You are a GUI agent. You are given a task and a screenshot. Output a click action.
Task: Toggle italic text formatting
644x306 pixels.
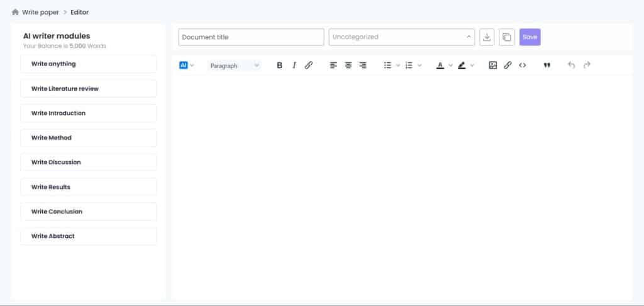click(x=294, y=65)
